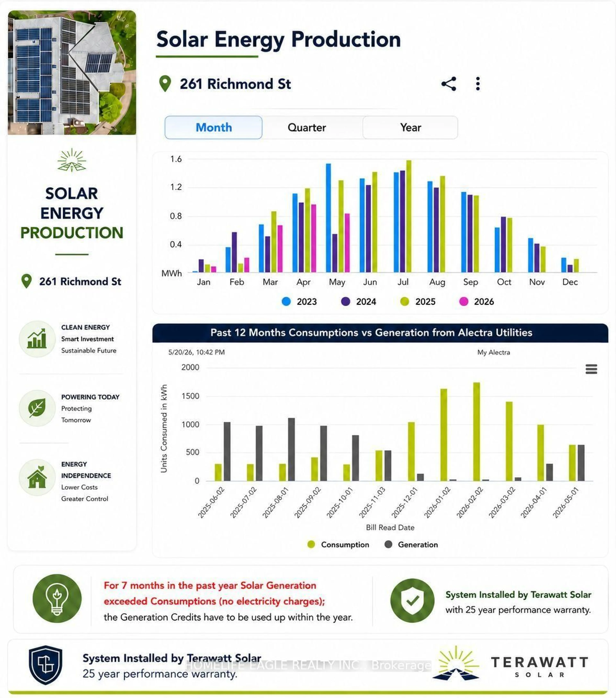The height and width of the screenshot is (698, 616).
Task: Open the three-dot more options menu
Action: 478,84
